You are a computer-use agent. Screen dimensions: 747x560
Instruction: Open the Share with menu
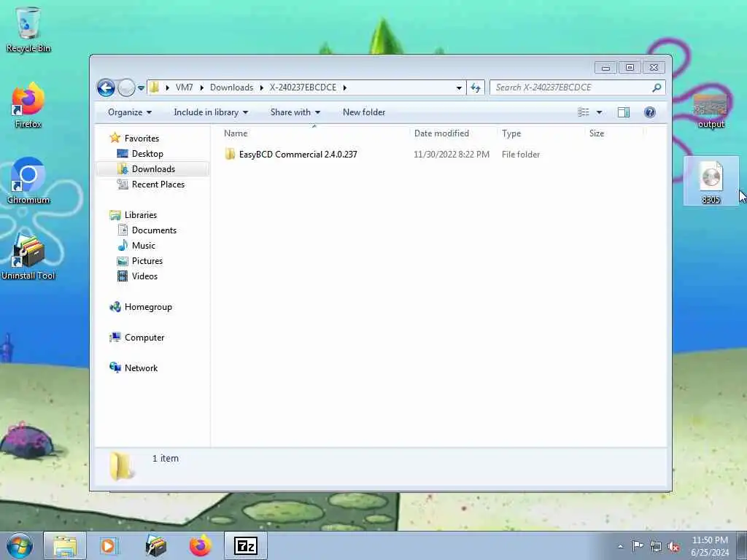coord(295,112)
